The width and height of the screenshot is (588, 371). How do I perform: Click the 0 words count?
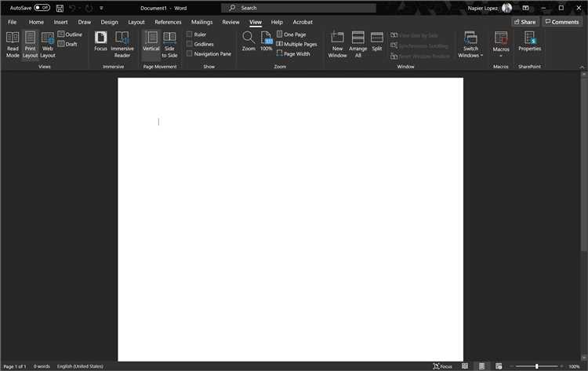point(42,366)
